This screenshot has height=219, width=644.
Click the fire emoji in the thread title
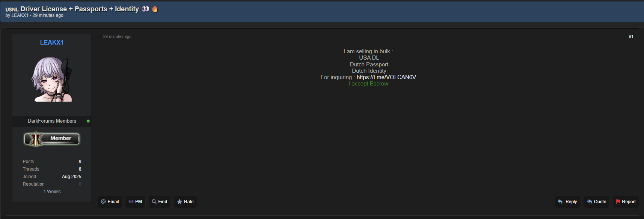click(x=155, y=9)
